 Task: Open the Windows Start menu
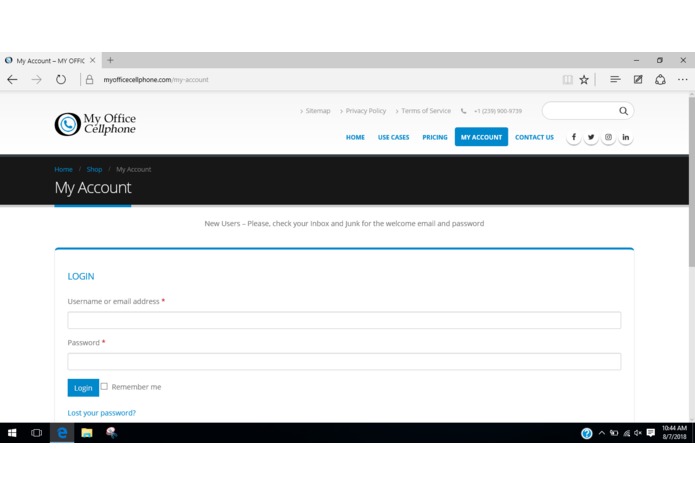(x=12, y=433)
